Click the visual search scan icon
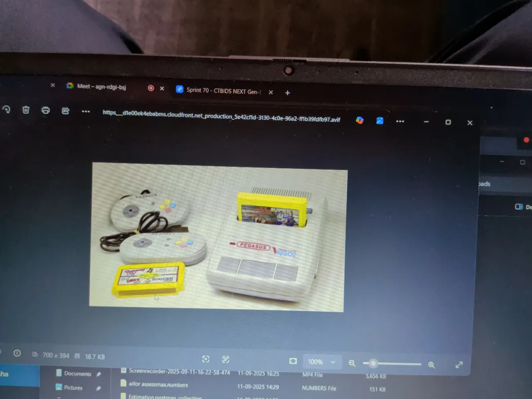This screenshot has width=532, height=399. (206, 359)
